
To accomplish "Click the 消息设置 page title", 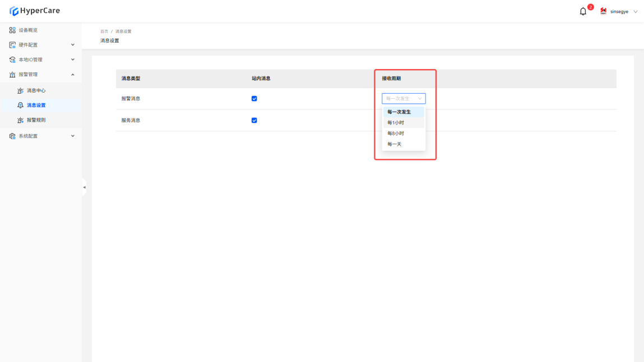I will pos(110,41).
